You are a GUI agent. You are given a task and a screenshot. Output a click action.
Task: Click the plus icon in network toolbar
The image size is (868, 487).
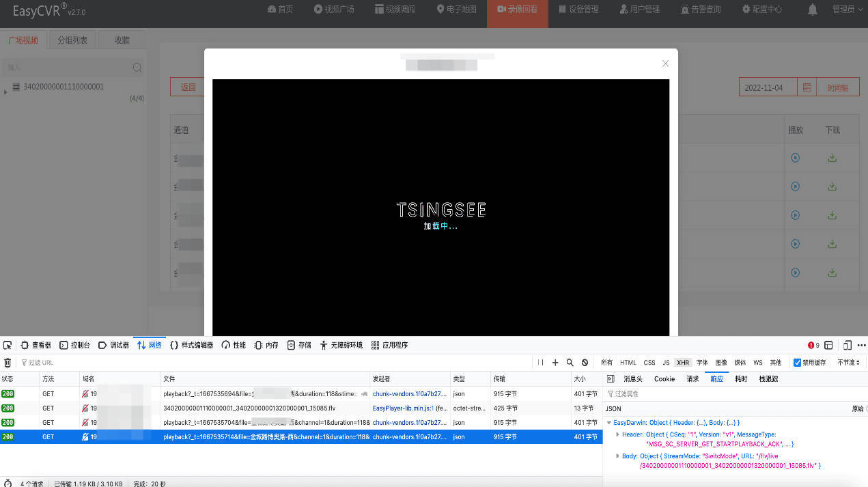(x=555, y=363)
